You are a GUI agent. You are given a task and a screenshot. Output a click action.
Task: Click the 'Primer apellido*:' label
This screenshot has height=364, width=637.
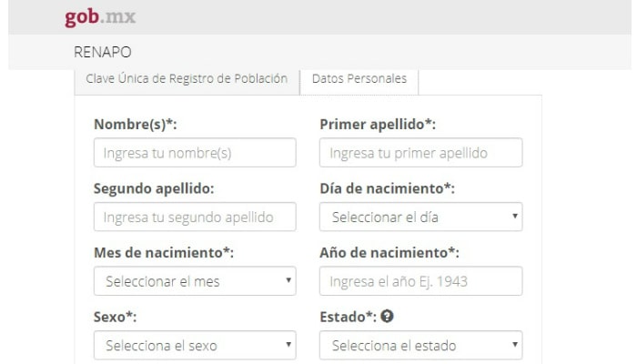point(378,125)
